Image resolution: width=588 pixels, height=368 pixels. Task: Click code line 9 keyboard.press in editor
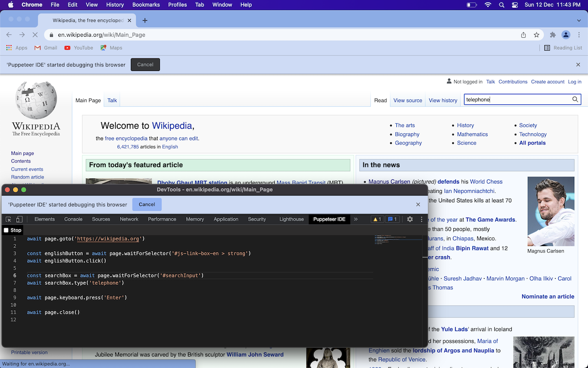[x=77, y=298]
